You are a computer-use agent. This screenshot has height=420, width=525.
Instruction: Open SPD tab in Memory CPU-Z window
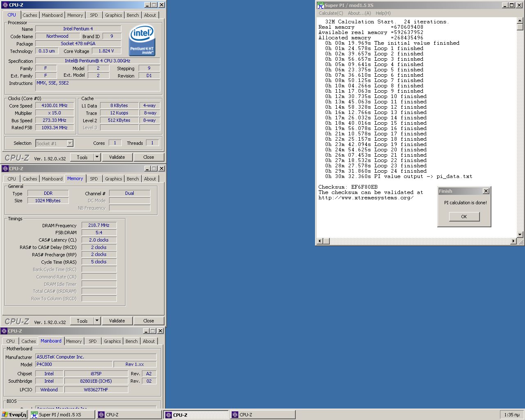coord(94,179)
